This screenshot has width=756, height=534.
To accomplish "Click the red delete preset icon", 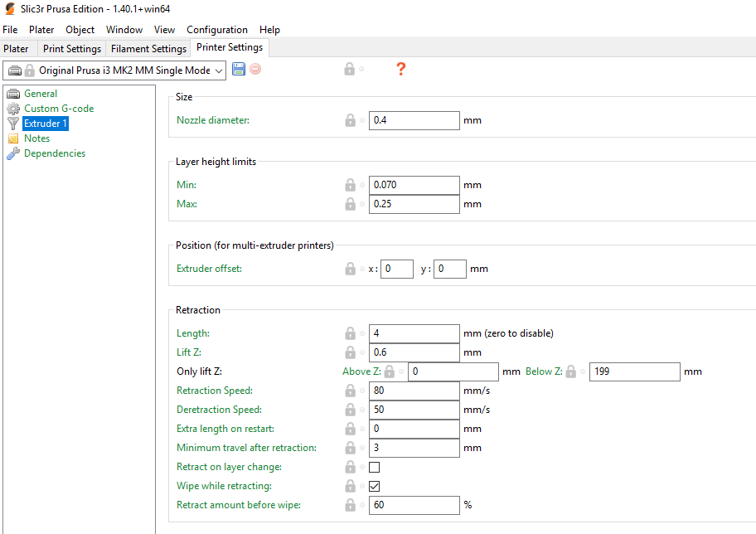I will 255,70.
